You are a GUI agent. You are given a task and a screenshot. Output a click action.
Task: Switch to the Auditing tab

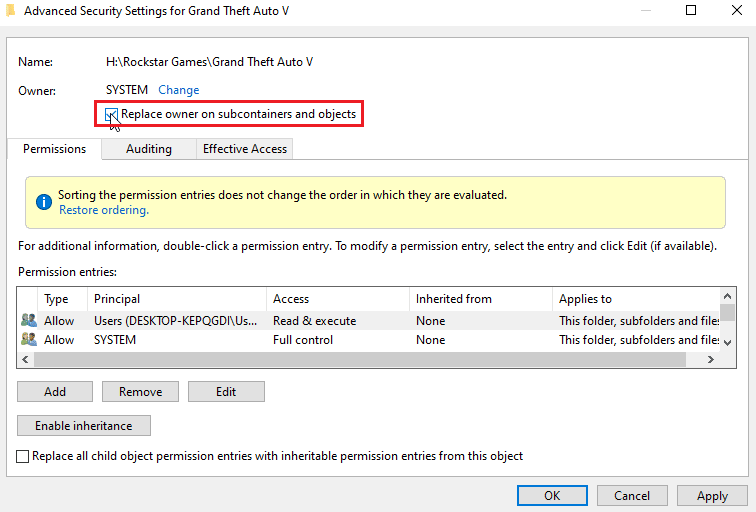tap(148, 149)
